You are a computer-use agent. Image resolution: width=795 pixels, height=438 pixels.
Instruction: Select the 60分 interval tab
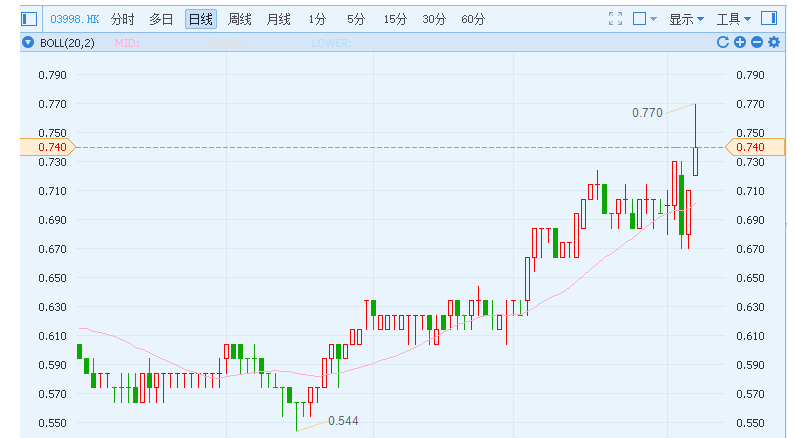tap(473, 19)
